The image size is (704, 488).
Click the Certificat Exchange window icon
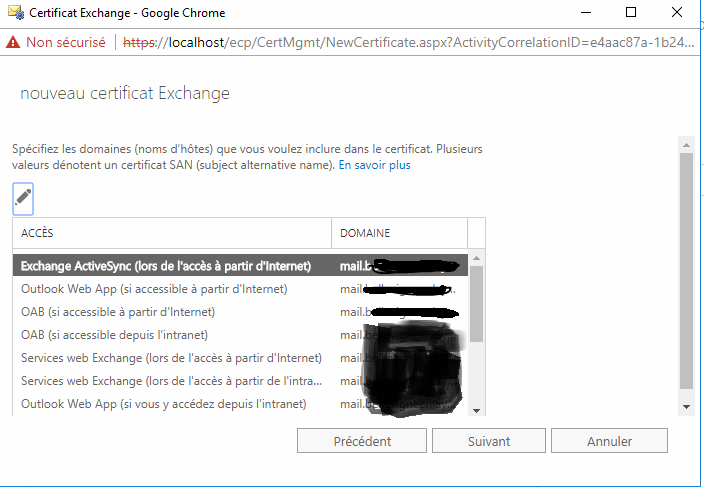[x=16, y=12]
